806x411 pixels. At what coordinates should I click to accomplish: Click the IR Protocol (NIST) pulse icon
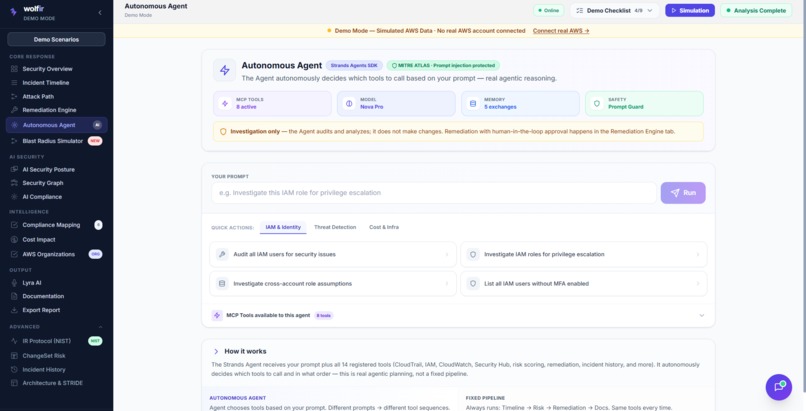14,341
